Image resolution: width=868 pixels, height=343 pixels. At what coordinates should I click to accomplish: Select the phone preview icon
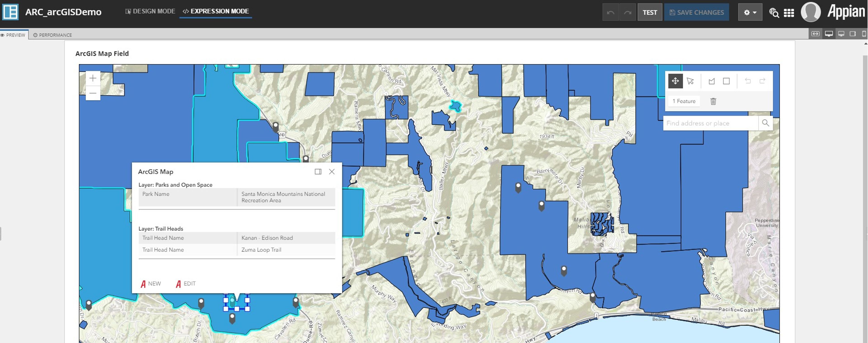864,34
